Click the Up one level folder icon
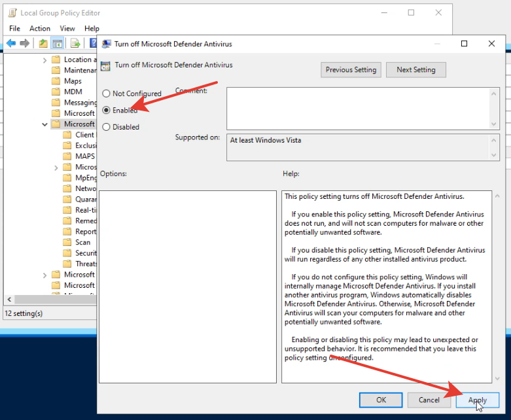 (x=43, y=43)
